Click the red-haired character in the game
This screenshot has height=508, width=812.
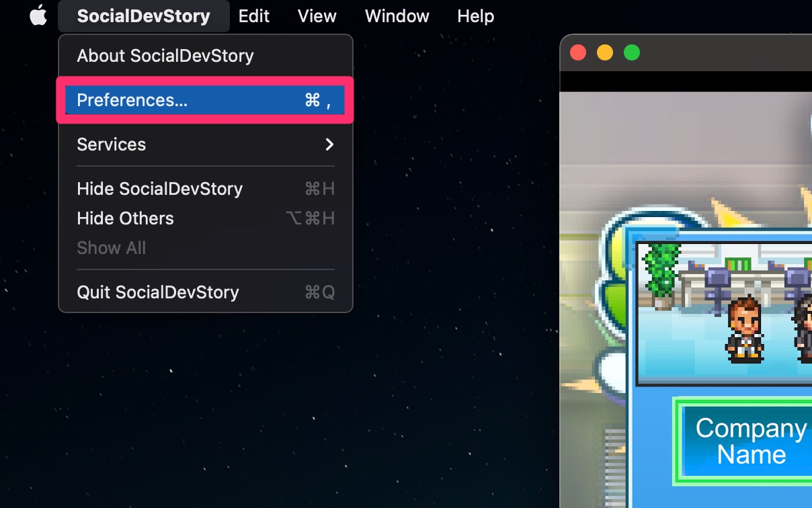pos(745,329)
